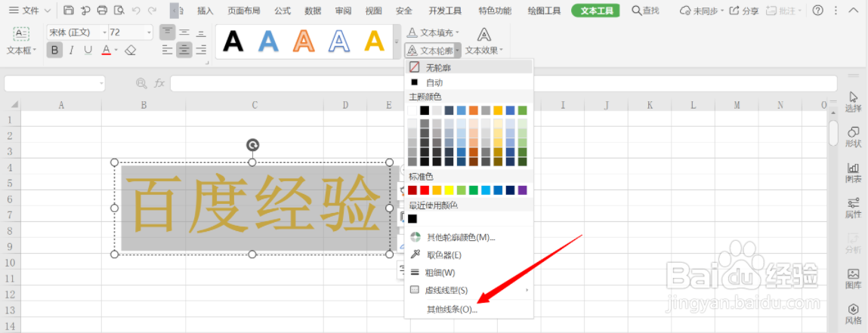This screenshot has height=333, width=868.
Task: Click the zoom magnifier icon beside fx
Action: [x=142, y=83]
